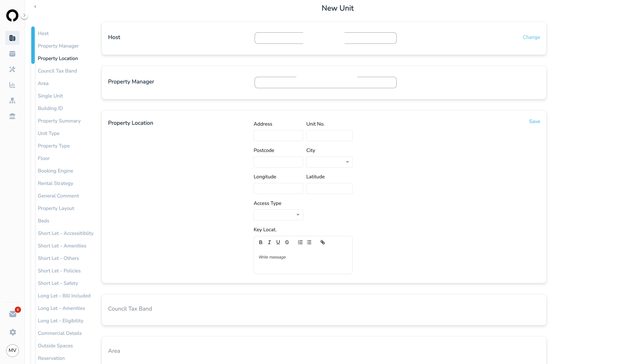Click the Write message text area
This screenshot has height=364, width=641.
point(303,261)
